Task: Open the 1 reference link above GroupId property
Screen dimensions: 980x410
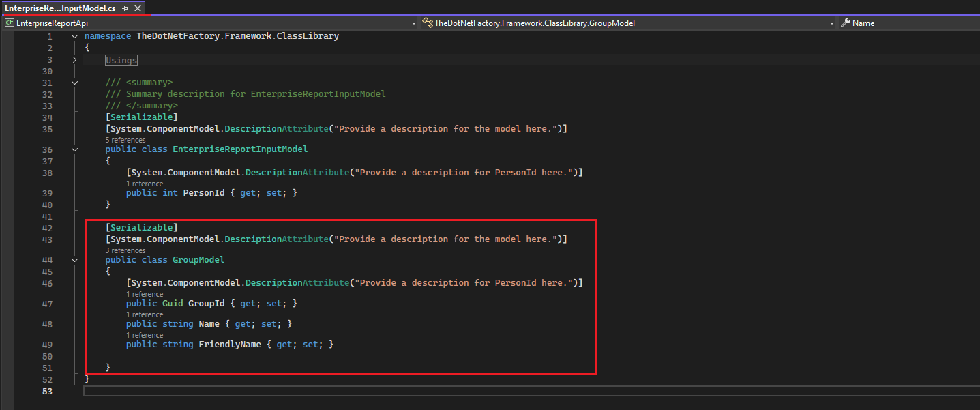Action: 145,294
